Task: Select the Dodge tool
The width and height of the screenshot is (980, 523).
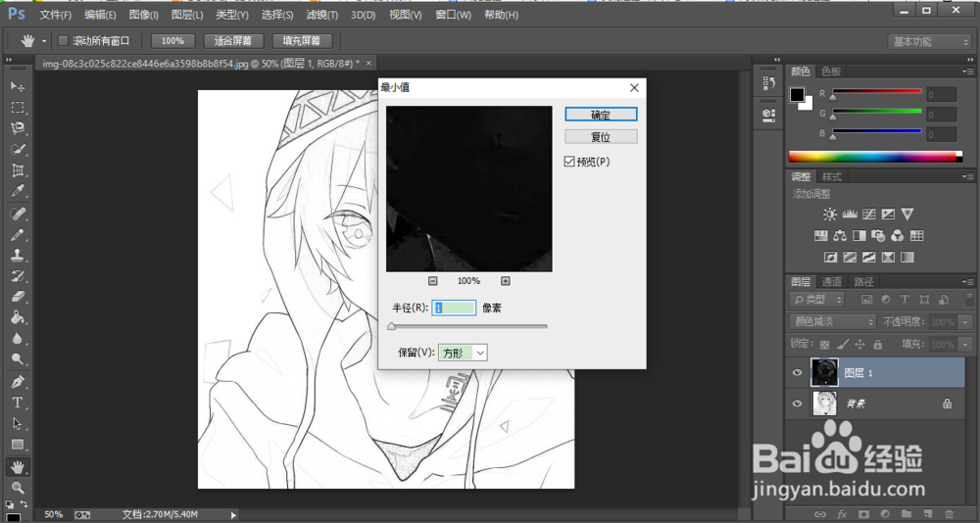Action: click(18, 359)
